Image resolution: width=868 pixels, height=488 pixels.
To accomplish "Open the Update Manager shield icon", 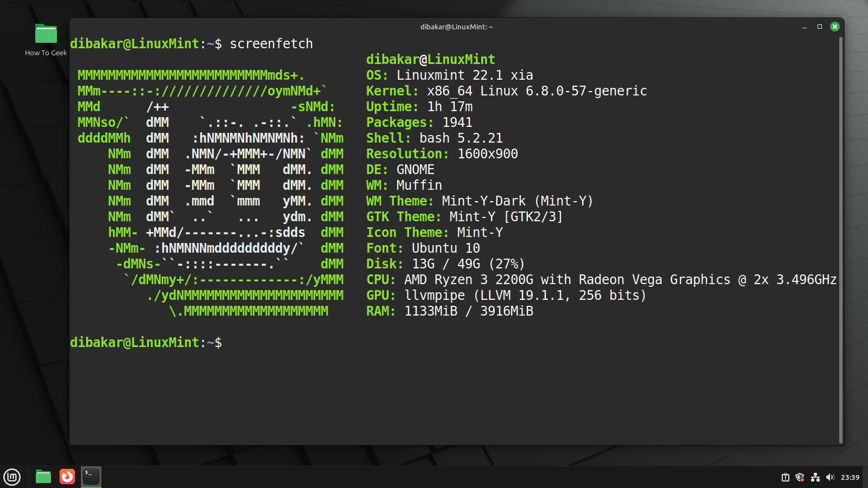I will pyautogui.click(x=800, y=478).
